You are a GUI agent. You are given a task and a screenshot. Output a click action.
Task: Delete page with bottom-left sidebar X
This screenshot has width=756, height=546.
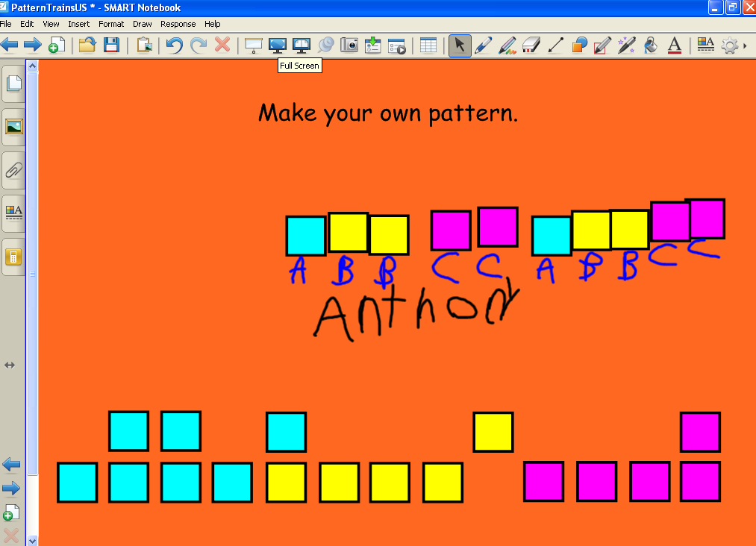[11, 536]
